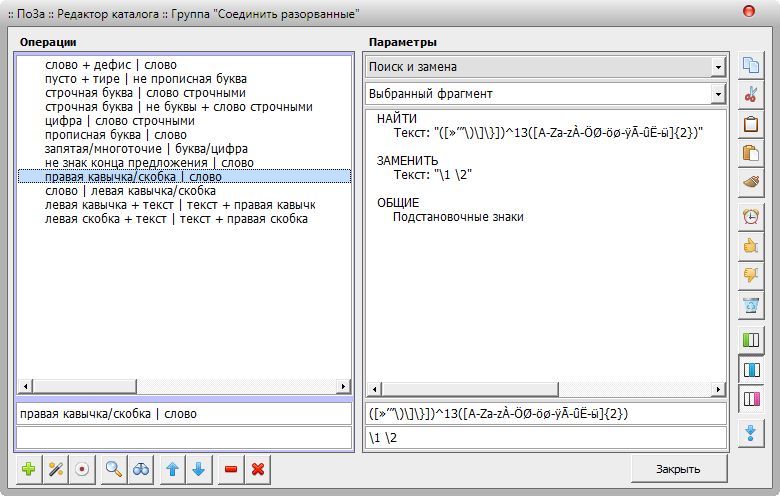This screenshot has width=780, height=496.
Task: Click the brush clear icon
Action: point(751,182)
